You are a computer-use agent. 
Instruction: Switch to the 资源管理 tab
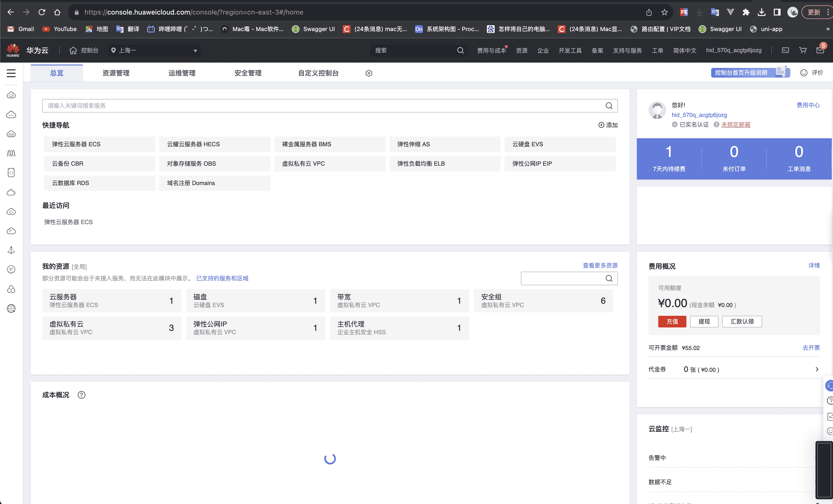[116, 73]
